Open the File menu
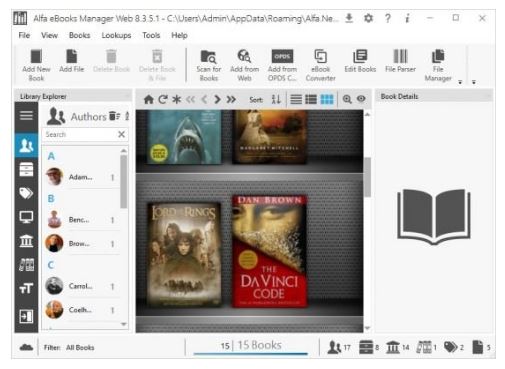The width and height of the screenshot is (505, 369). click(24, 35)
